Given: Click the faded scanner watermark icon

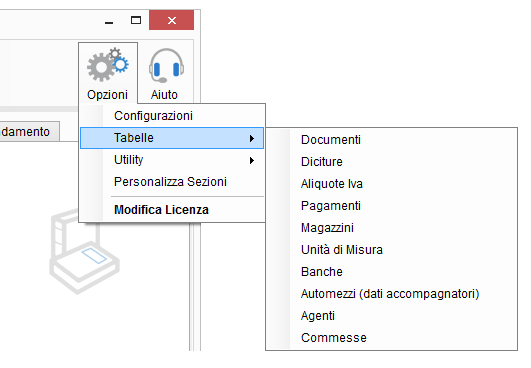Looking at the screenshot, I should pos(84,252).
